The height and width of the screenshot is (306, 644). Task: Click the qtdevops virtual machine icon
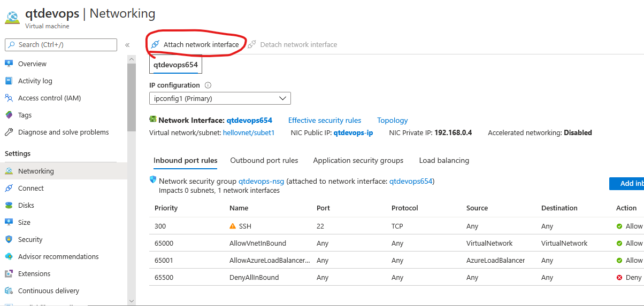click(12, 17)
